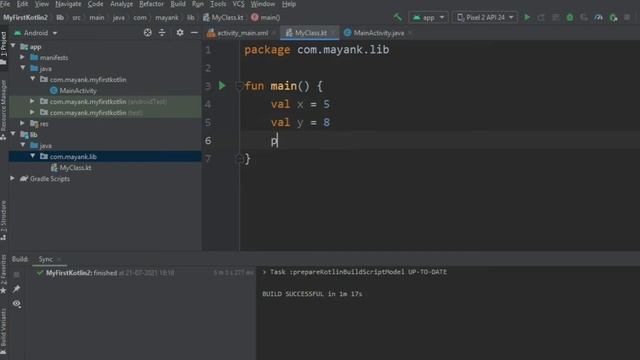Image resolution: width=640 pixels, height=360 pixels.
Task: Click the val y = 8 code line
Action: pos(300,122)
